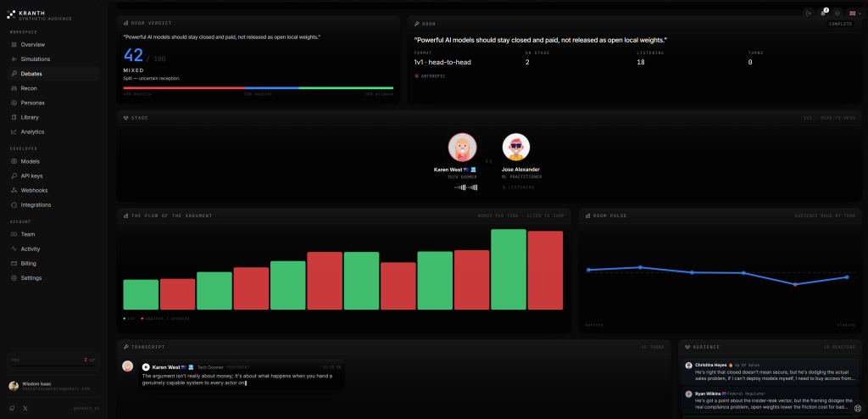Click the Settings gear icon in sidebar
Viewport: 868px width, 419px height.
14,277
